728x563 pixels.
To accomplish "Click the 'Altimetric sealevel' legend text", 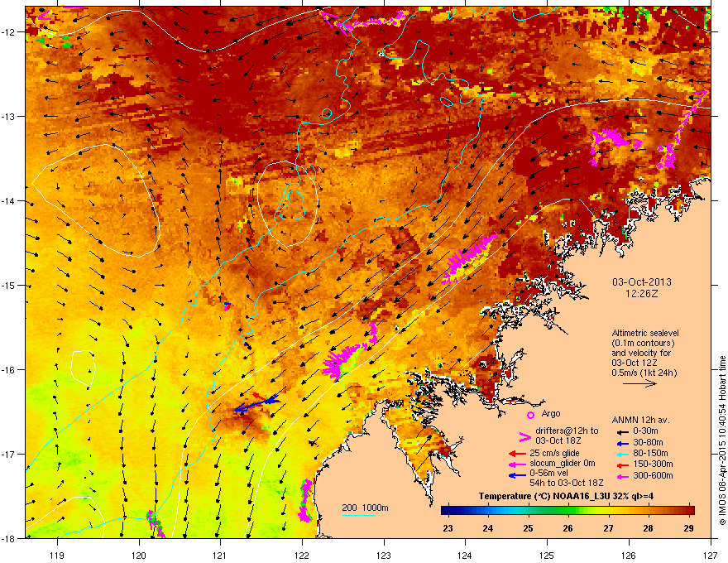I will [x=645, y=333].
